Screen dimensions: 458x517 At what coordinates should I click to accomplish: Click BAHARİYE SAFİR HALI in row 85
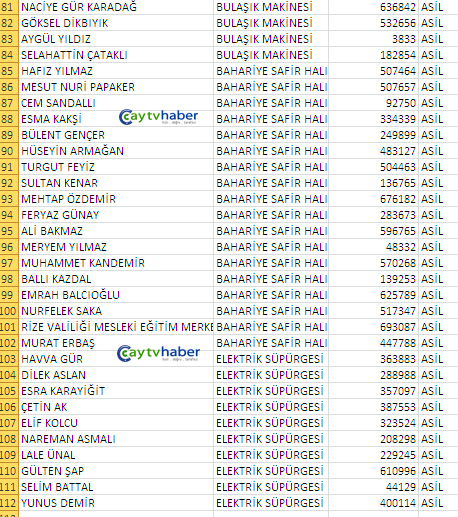click(271, 71)
